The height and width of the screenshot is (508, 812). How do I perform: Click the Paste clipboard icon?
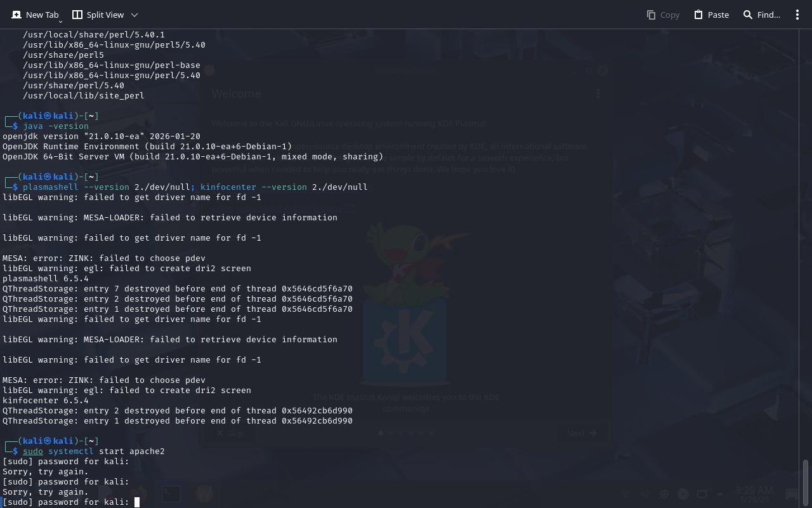(698, 15)
